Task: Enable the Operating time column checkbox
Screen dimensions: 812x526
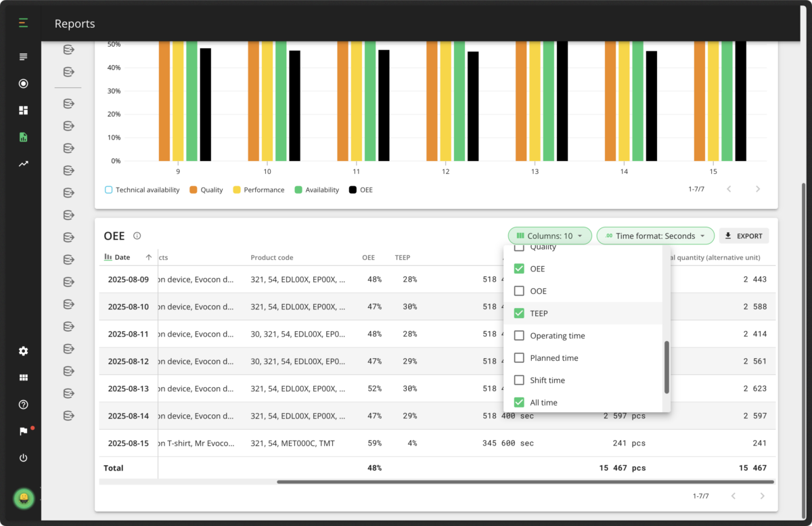Action: (519, 336)
